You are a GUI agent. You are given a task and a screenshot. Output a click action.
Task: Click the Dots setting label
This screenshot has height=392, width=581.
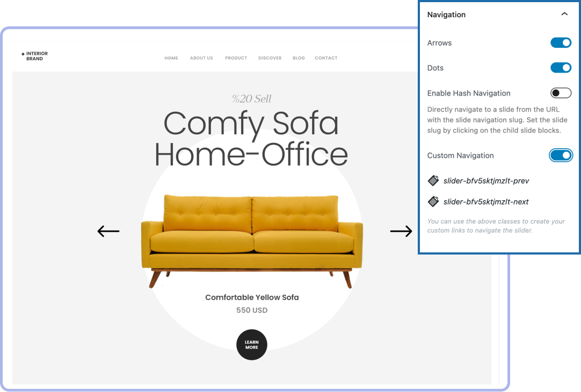[x=435, y=68]
